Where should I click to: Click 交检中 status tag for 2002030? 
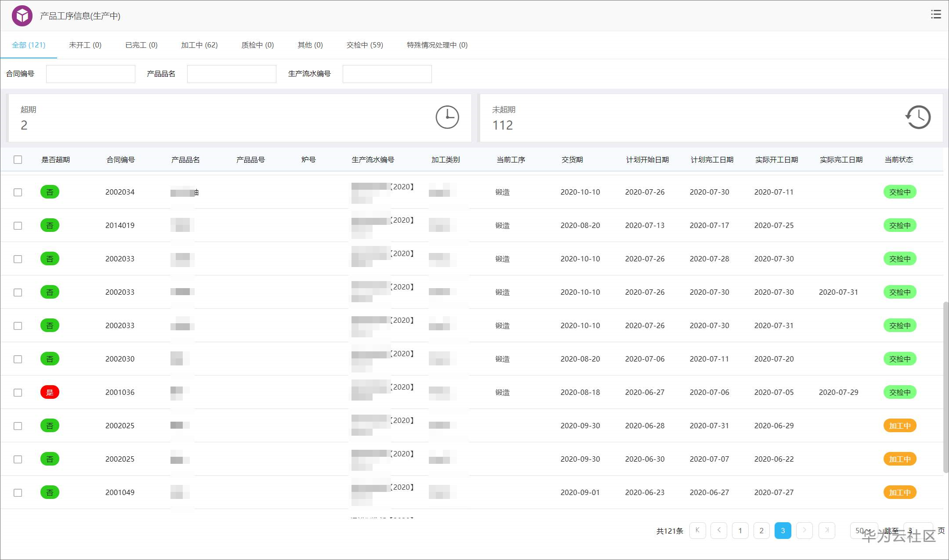coord(900,359)
